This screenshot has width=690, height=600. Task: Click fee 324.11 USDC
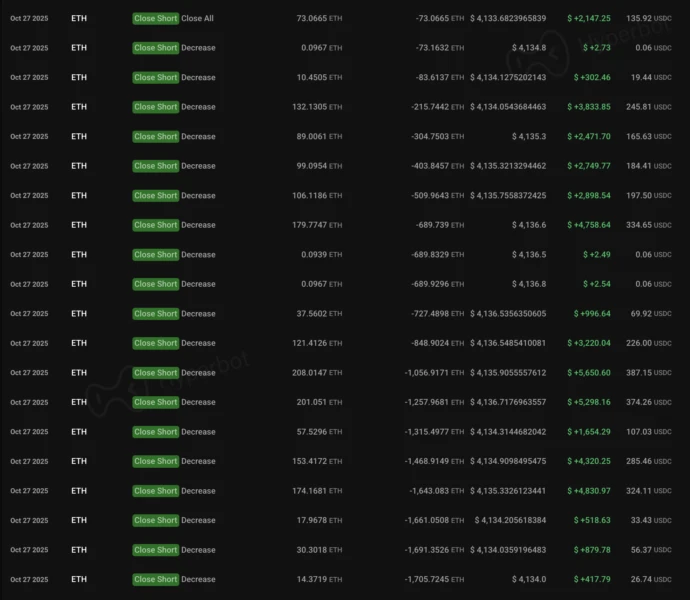[x=649, y=490]
